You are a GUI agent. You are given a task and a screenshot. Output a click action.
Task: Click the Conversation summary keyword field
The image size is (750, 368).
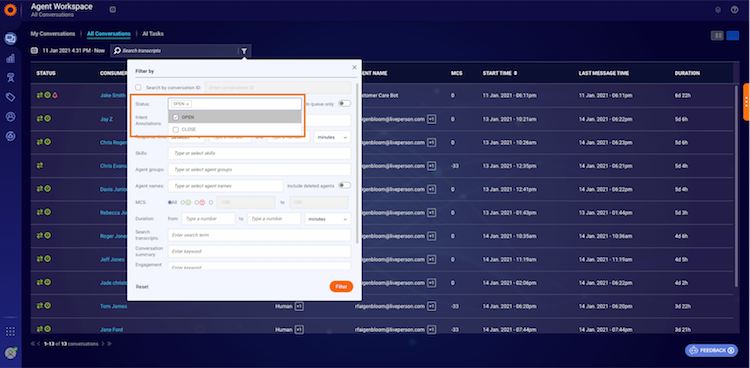[x=259, y=251]
